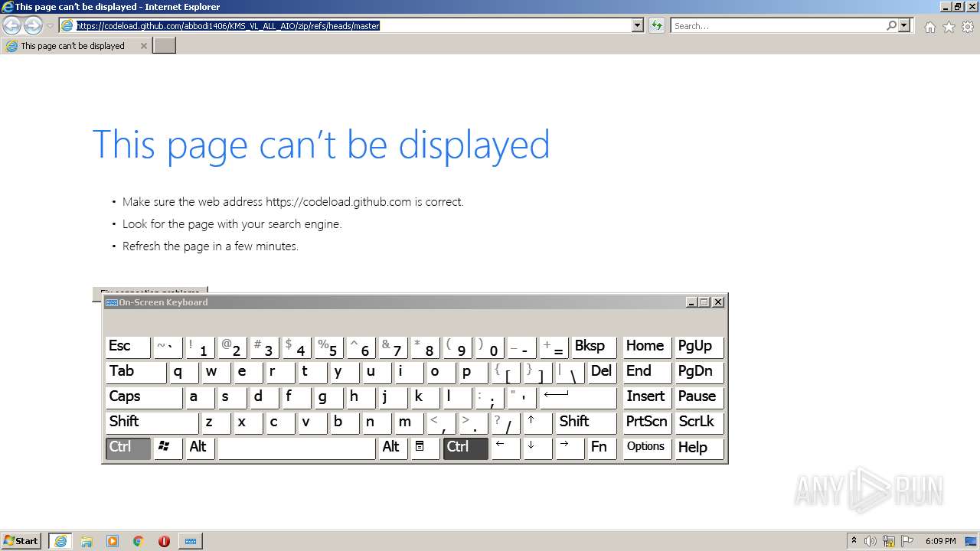
Task: Click the Action Center flag tray icon
Action: (x=908, y=540)
